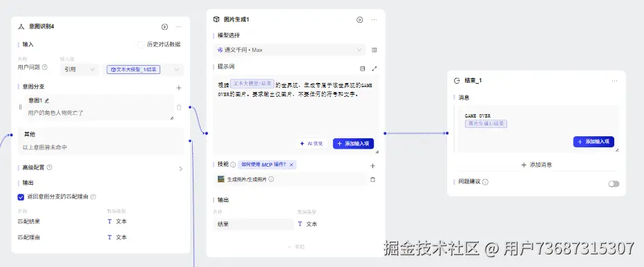Click the 结束_1 node type icon
Screen dimensions: 644x267
pos(456,81)
